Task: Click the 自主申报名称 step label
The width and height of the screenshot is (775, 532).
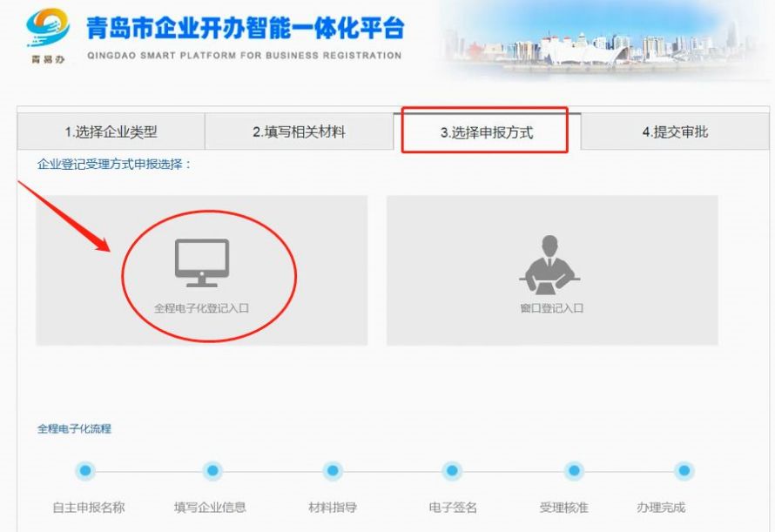Action: pyautogui.click(x=89, y=508)
